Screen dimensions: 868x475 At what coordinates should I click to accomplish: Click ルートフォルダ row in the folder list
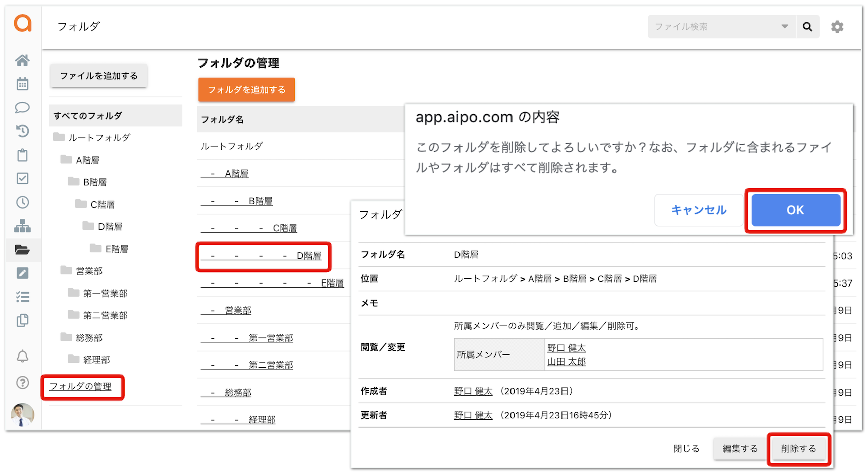pyautogui.click(x=232, y=146)
